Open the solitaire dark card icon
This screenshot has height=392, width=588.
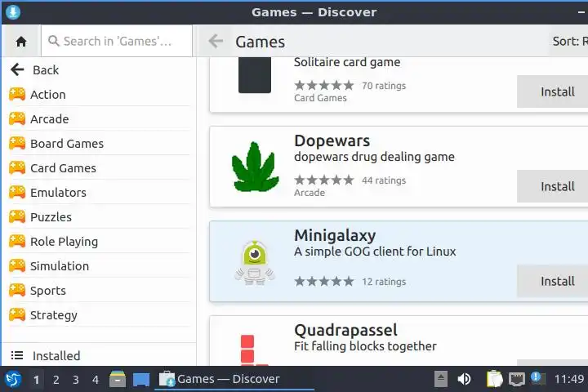click(255, 75)
